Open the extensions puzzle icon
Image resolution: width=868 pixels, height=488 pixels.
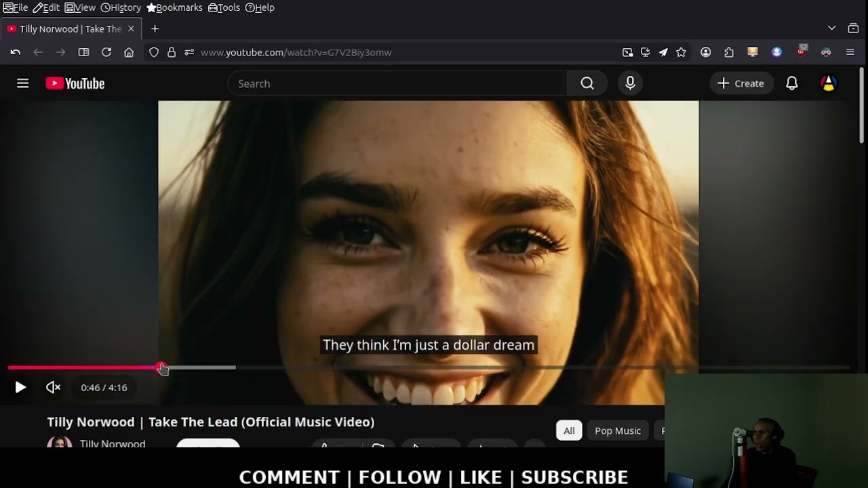[x=729, y=52]
